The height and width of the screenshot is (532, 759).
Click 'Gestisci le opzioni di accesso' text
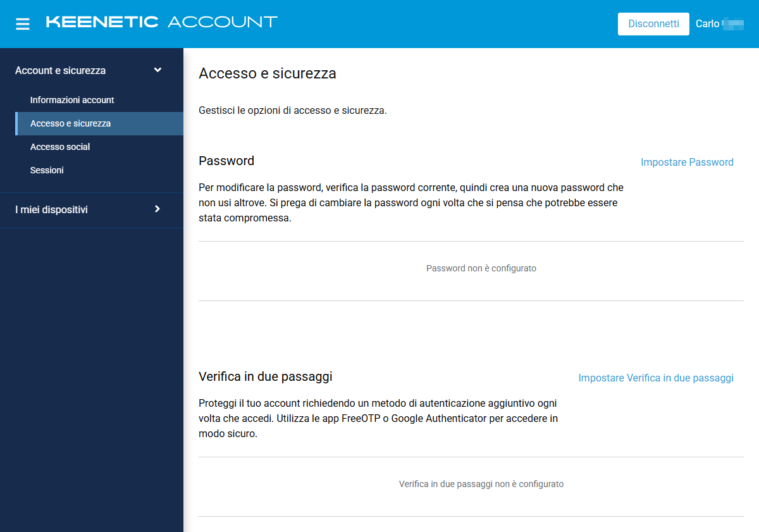click(x=293, y=110)
